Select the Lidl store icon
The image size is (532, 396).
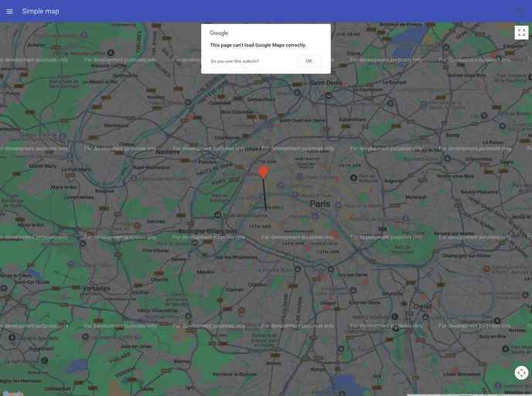pos(484,116)
